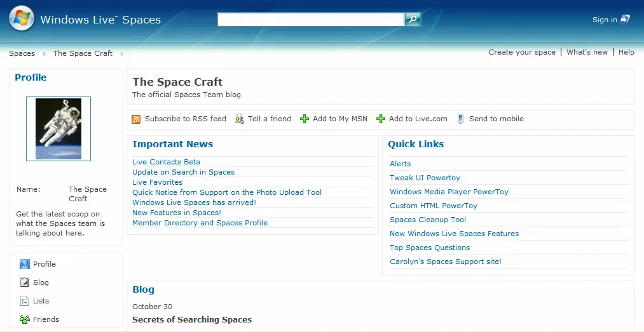Open Top Spaces Questions link
This screenshot has height=332, width=644.
(x=430, y=248)
